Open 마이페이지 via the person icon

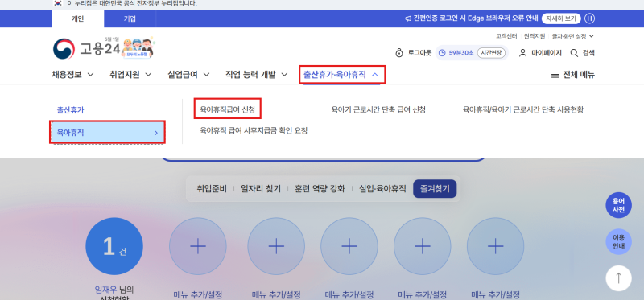click(522, 53)
